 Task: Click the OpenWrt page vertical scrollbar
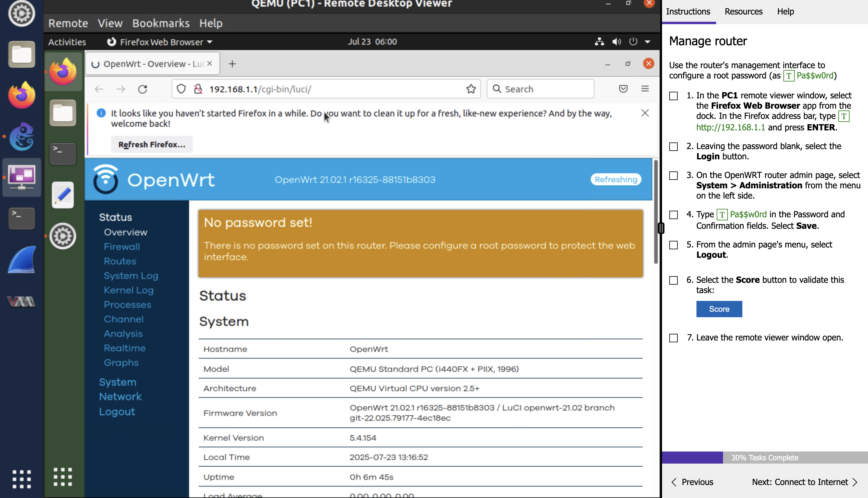point(655,212)
